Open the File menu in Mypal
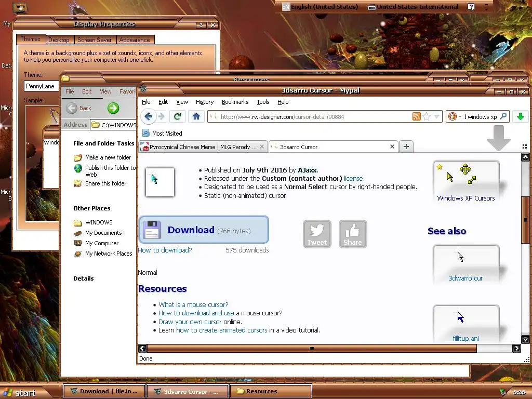 coord(146,102)
